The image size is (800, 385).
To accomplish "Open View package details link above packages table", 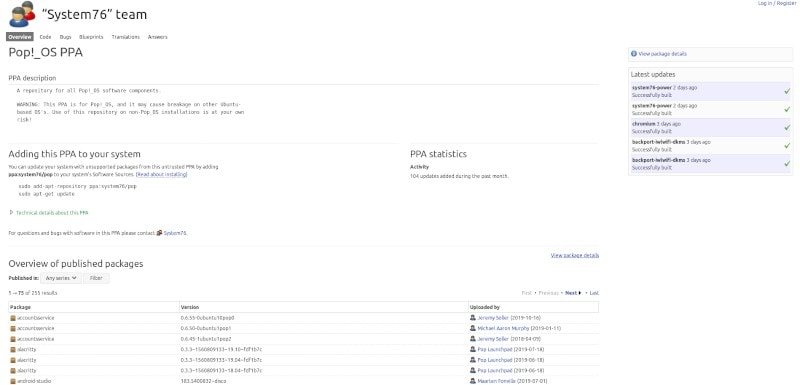I will click(574, 255).
